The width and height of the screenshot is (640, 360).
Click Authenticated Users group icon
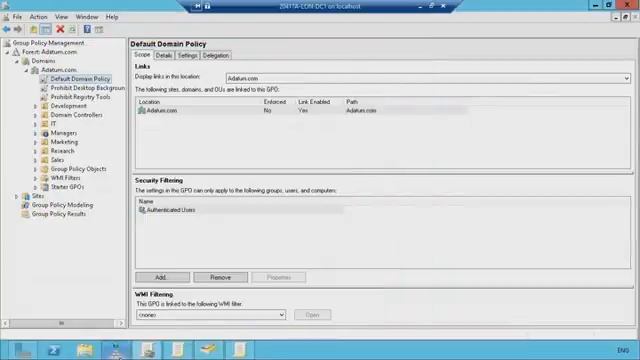pyautogui.click(x=142, y=210)
